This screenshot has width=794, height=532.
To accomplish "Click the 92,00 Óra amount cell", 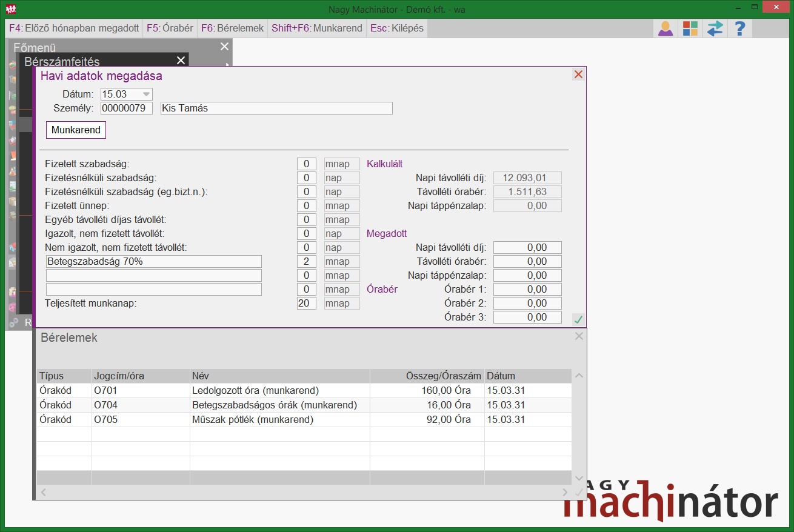I will tap(427, 419).
